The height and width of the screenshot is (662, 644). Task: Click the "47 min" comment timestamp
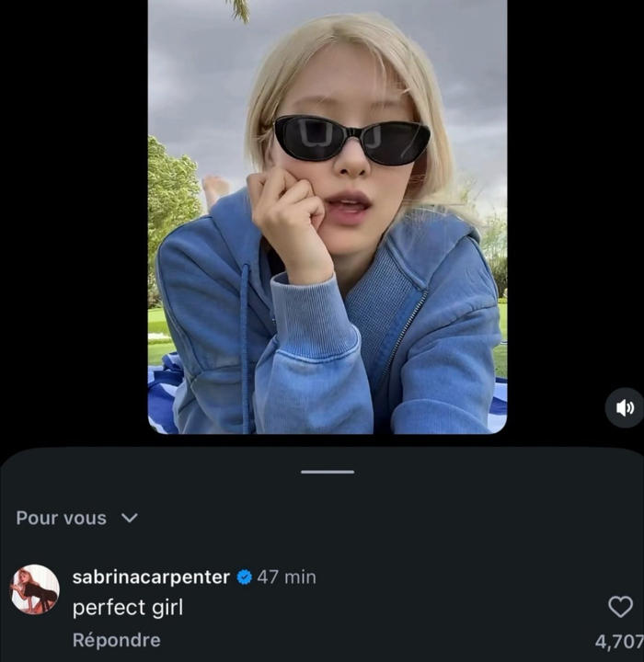286,577
